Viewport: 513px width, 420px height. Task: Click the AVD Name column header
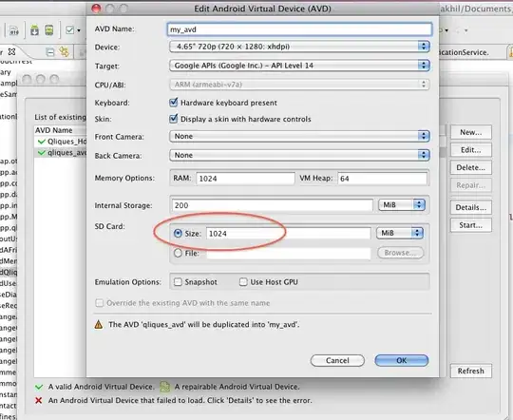click(61, 130)
